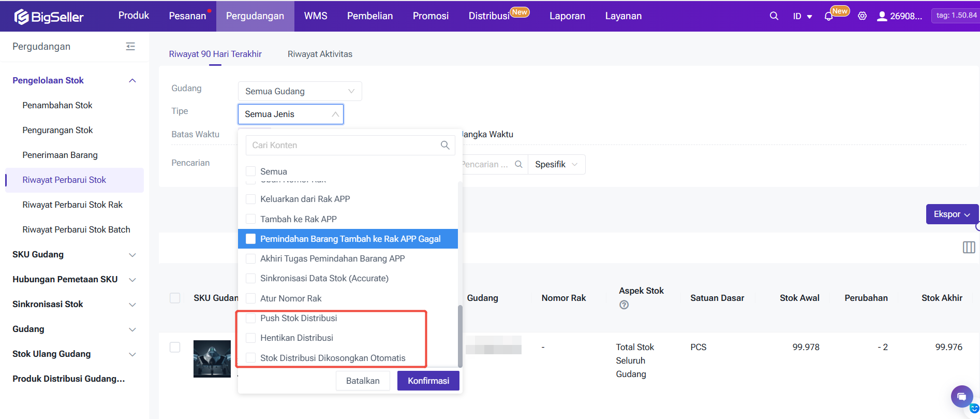This screenshot has width=980, height=419.
Task: Open the column settings icon
Action: (x=969, y=248)
